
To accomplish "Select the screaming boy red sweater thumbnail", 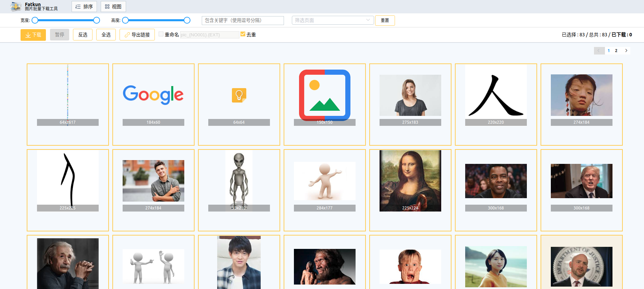I will tap(410, 267).
